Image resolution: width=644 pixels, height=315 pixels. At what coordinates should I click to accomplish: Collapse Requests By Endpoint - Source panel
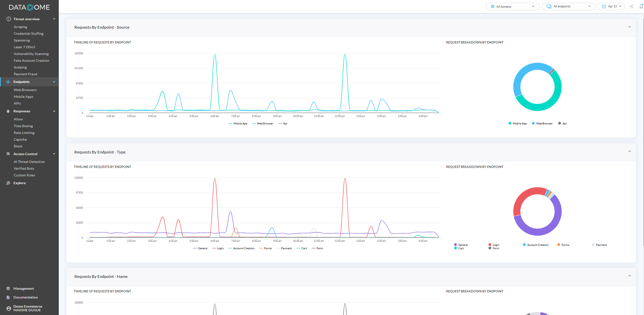point(629,27)
